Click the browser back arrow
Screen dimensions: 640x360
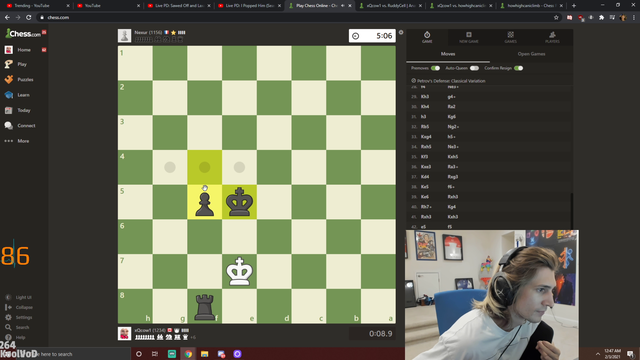coord(7,18)
